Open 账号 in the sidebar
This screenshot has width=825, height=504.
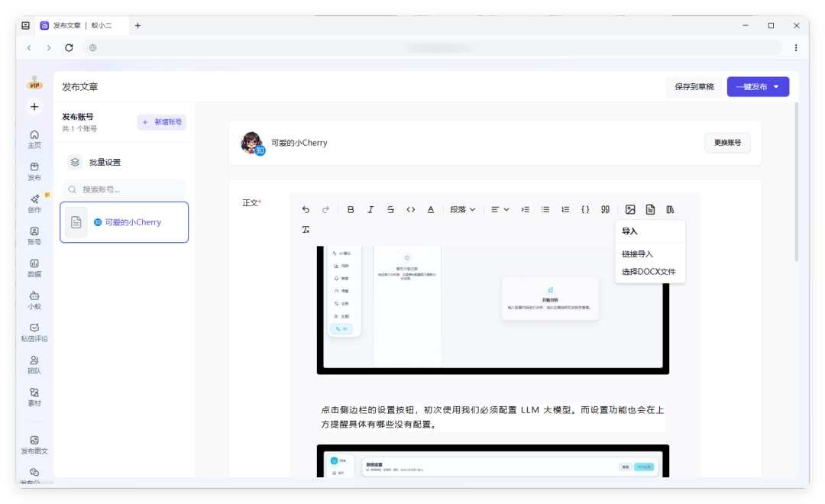[x=34, y=236]
